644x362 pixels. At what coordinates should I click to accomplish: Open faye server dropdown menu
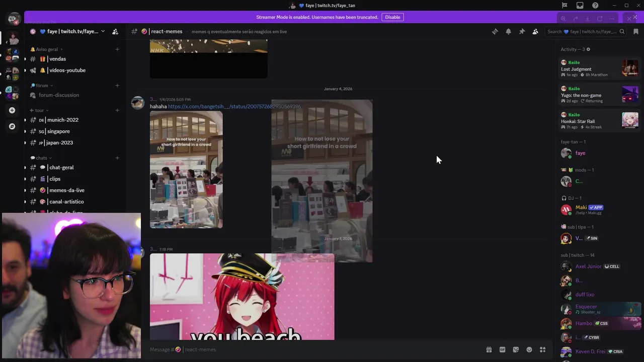pos(103,31)
